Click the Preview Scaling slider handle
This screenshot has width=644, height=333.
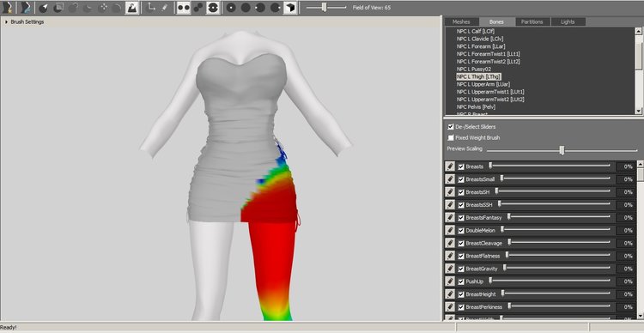[562, 150]
